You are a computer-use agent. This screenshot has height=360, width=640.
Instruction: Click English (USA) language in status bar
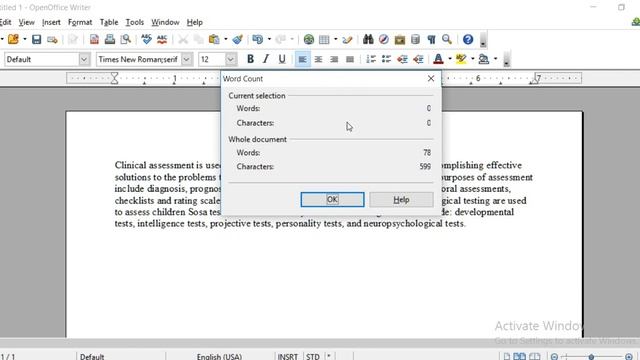tap(220, 356)
